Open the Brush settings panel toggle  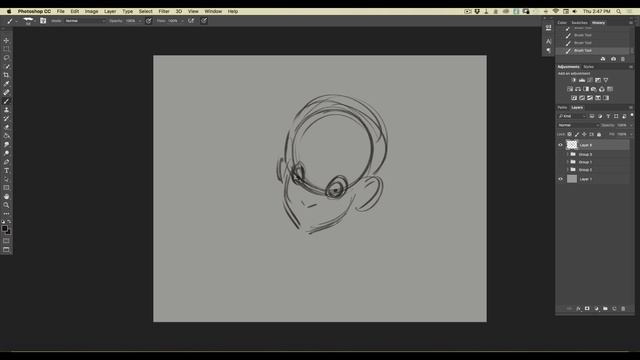[x=43, y=21]
